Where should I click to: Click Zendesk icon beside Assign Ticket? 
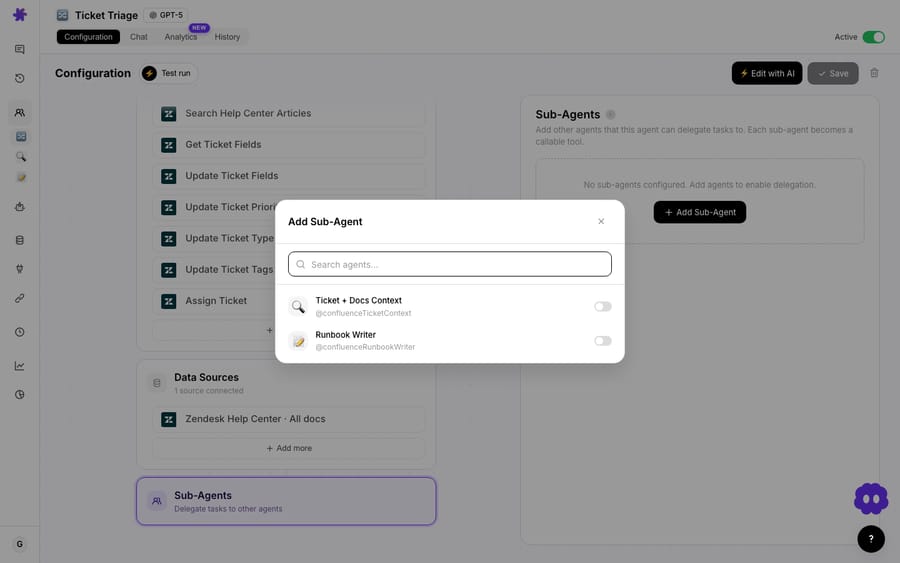coord(169,301)
